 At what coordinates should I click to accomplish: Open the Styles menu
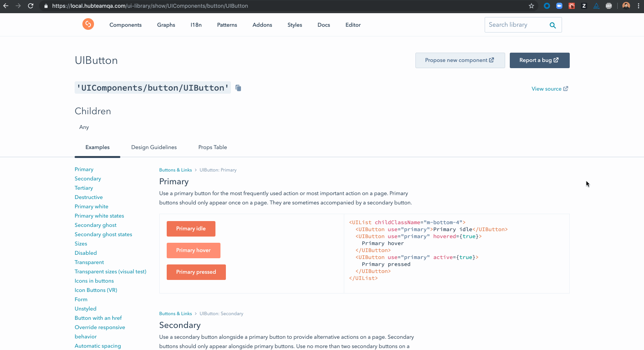(x=295, y=25)
